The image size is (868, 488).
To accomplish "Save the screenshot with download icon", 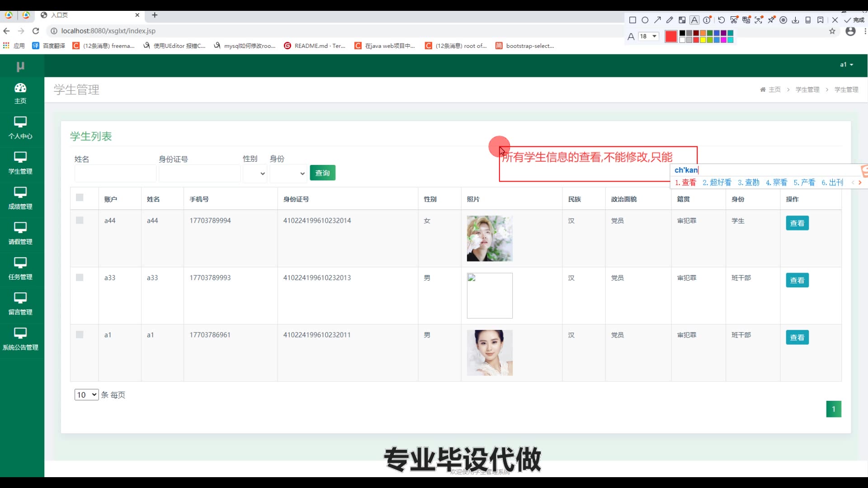I will (796, 20).
